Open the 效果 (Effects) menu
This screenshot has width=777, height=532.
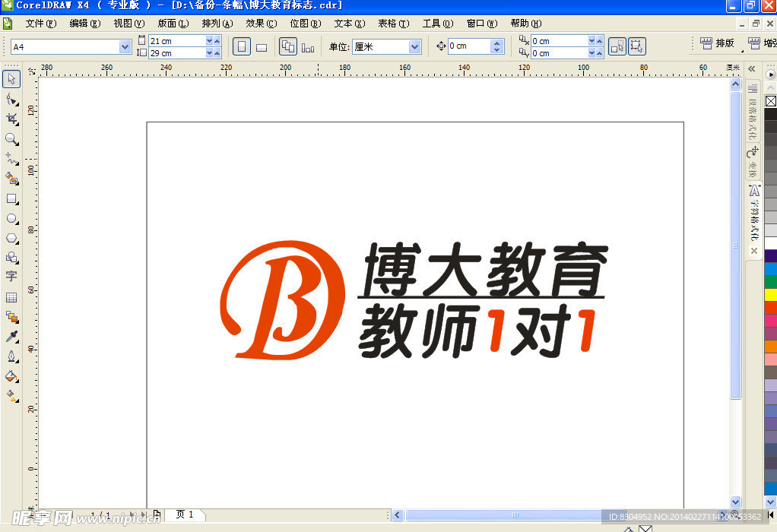[x=261, y=24]
